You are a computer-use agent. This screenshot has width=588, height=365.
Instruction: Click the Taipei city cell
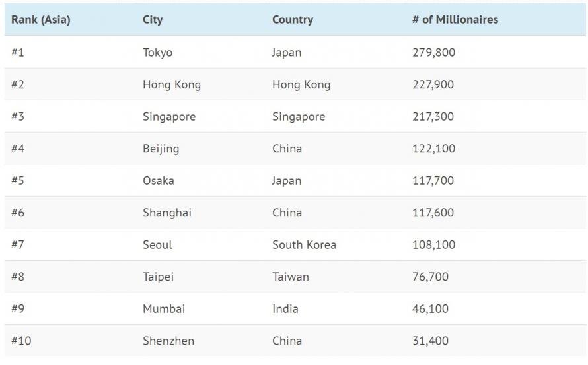coord(159,277)
